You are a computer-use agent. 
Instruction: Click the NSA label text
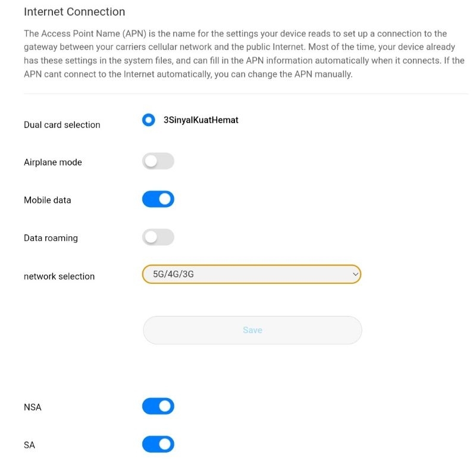point(33,408)
